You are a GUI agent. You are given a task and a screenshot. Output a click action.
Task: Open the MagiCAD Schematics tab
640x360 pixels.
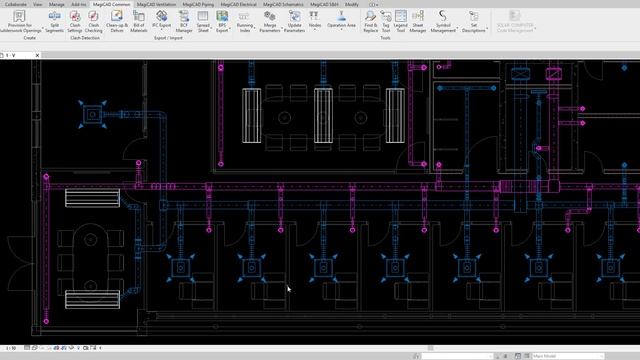(x=283, y=4)
